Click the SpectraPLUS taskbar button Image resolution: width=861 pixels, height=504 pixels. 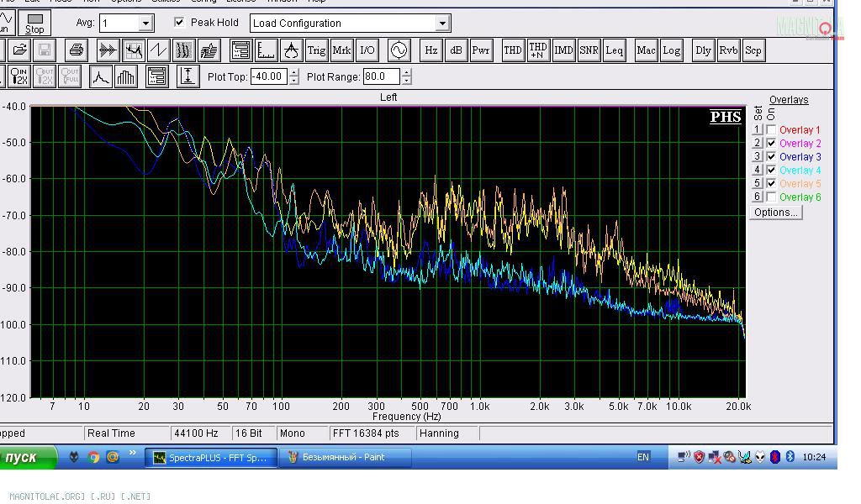point(211,458)
